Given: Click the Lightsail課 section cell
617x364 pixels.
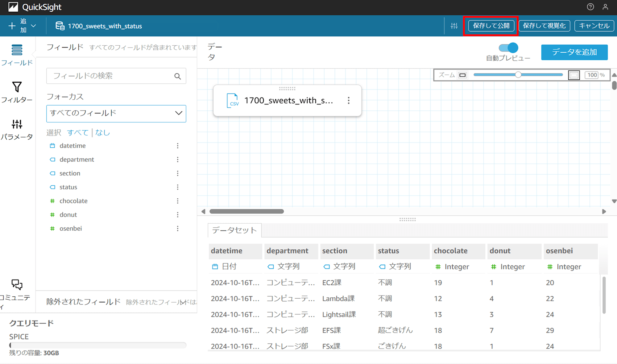Looking at the screenshot, I should pos(339,314).
